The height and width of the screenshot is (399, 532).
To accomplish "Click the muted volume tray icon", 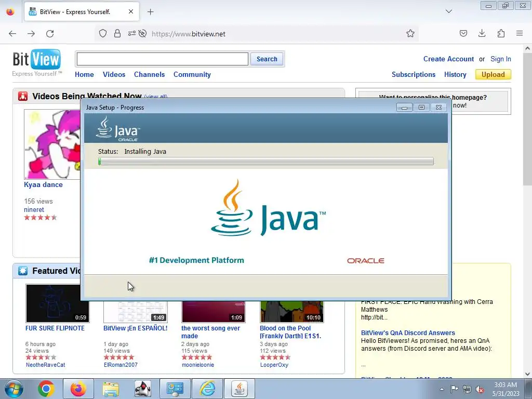I will 480,389.
